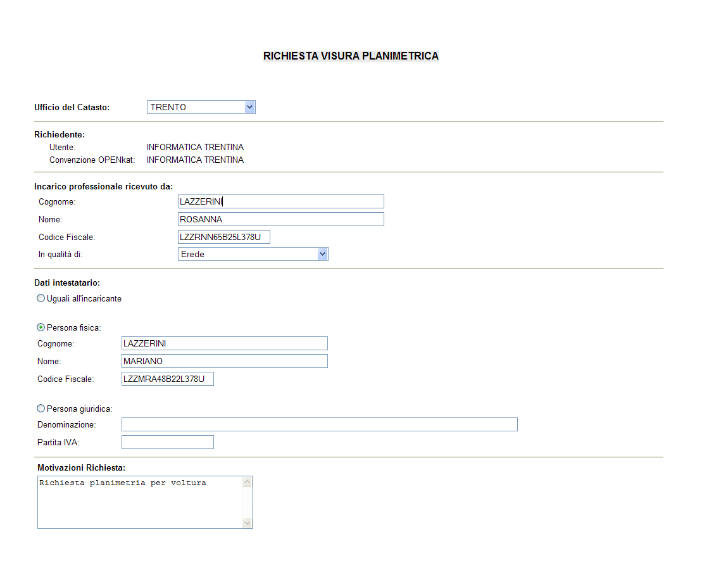Click the incaricante Cognome field containing LAZZERINI

pyautogui.click(x=281, y=201)
